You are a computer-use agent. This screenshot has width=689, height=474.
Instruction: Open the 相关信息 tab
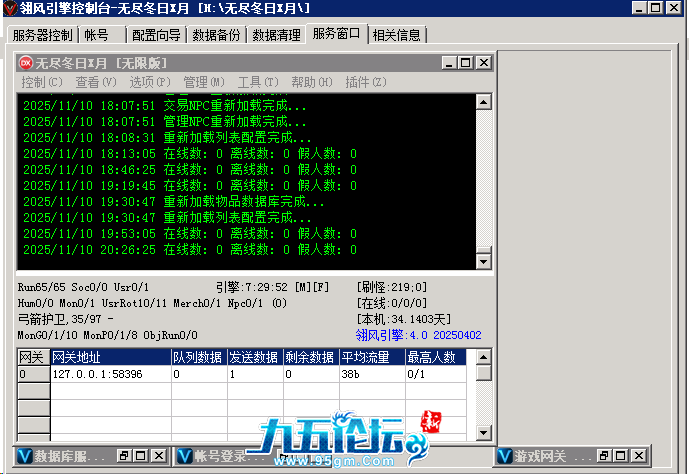[397, 35]
